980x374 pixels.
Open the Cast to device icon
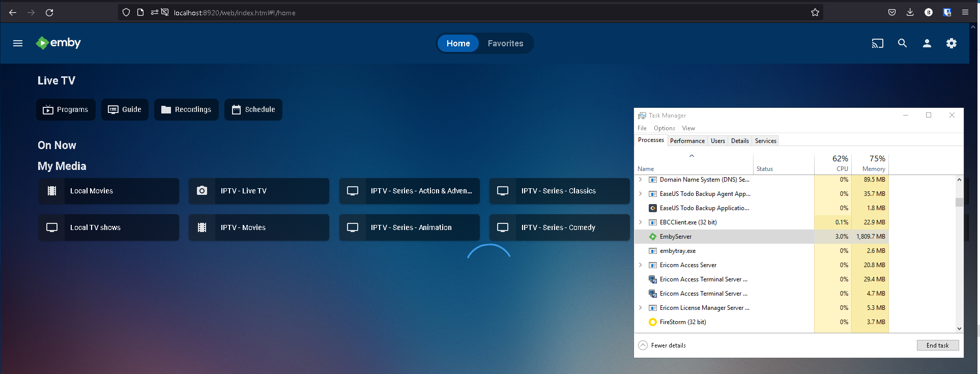[878, 43]
